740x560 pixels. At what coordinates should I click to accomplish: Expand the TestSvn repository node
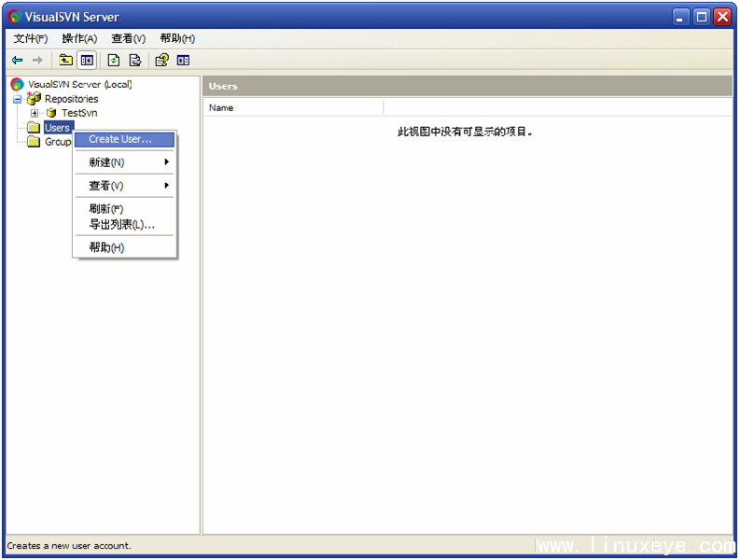35,113
